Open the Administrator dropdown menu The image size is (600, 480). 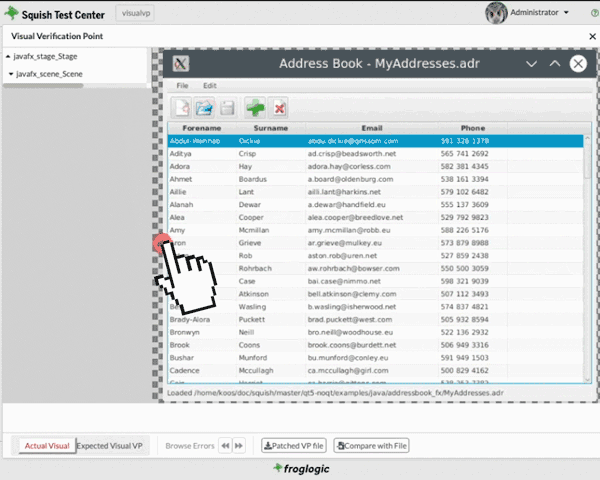point(540,13)
